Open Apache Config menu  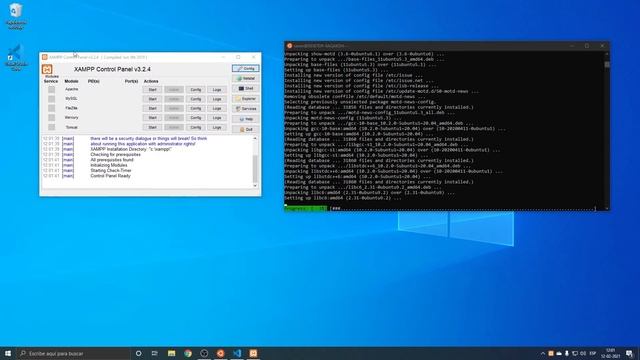[196, 89]
